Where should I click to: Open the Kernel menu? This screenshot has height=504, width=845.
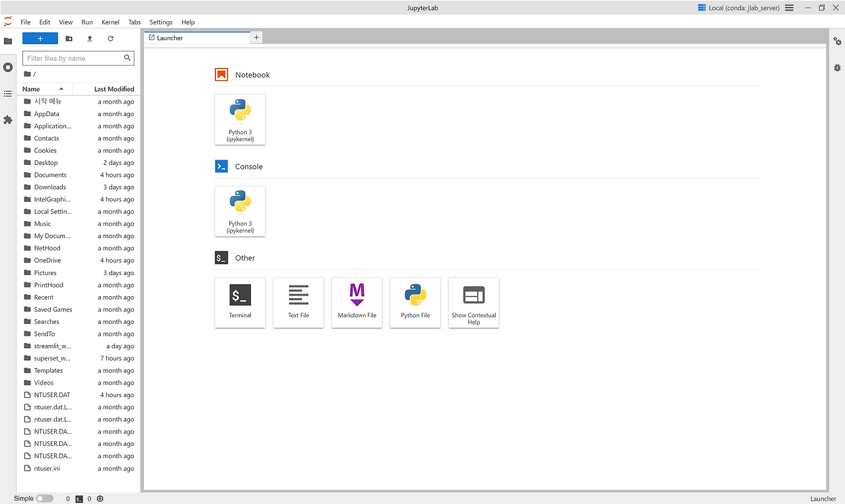[x=110, y=22]
